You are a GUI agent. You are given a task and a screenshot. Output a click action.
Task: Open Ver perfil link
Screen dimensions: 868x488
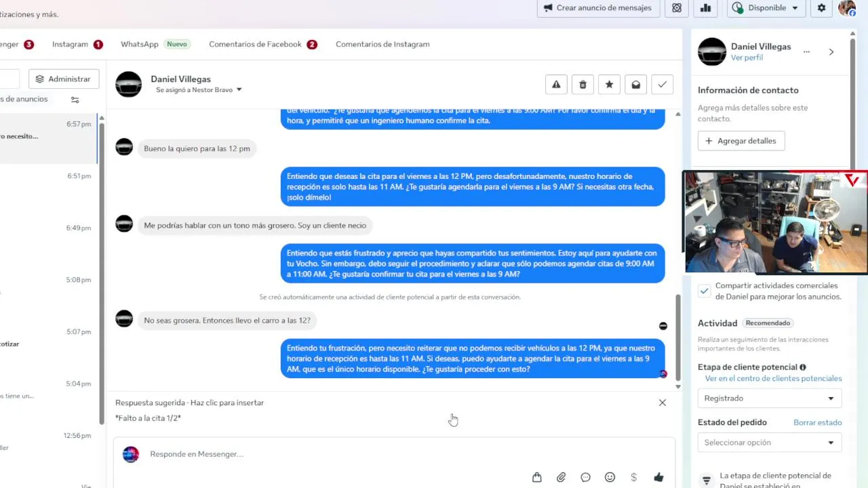pyautogui.click(x=747, y=58)
